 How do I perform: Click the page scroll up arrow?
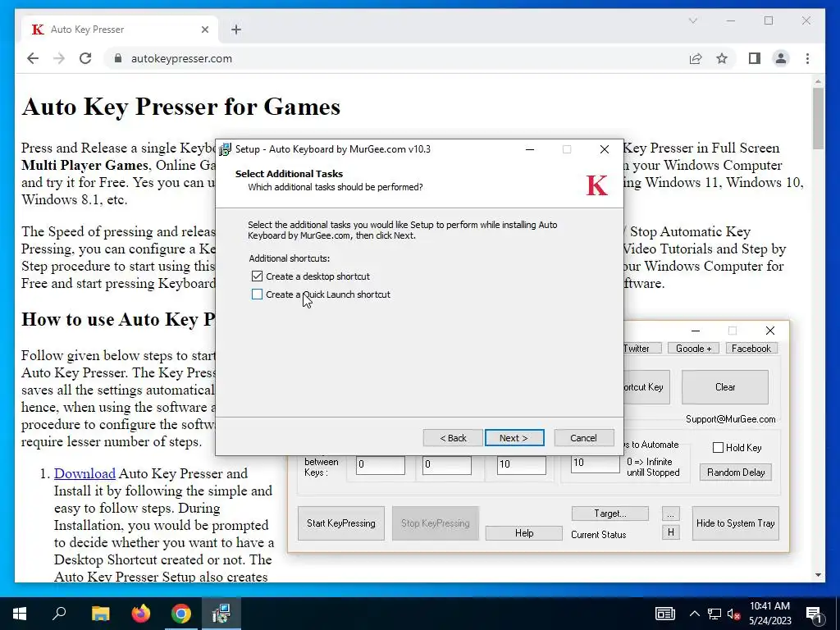tap(818, 81)
